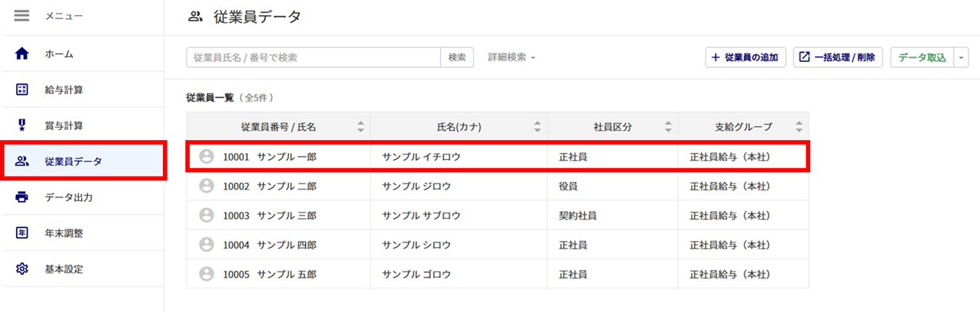This screenshot has width=980, height=312.
Task: Click the 基本設定 gear icon
Action: click(x=22, y=269)
